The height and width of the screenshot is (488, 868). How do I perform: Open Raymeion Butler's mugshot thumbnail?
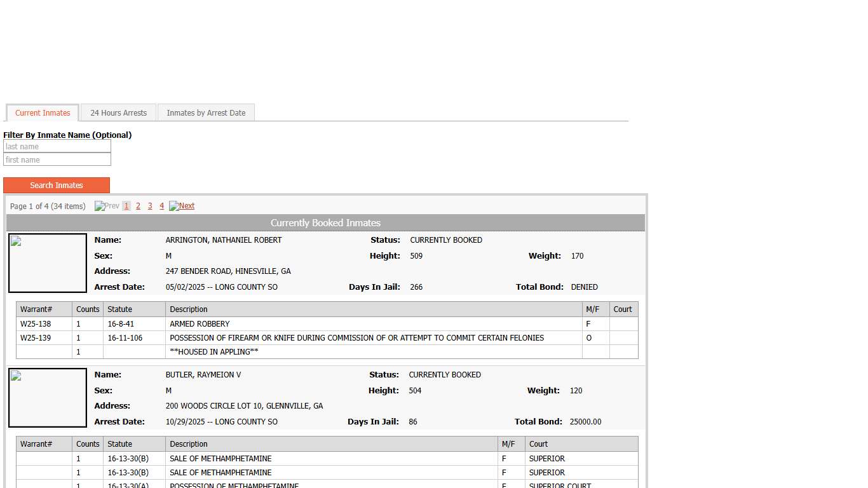pos(48,398)
